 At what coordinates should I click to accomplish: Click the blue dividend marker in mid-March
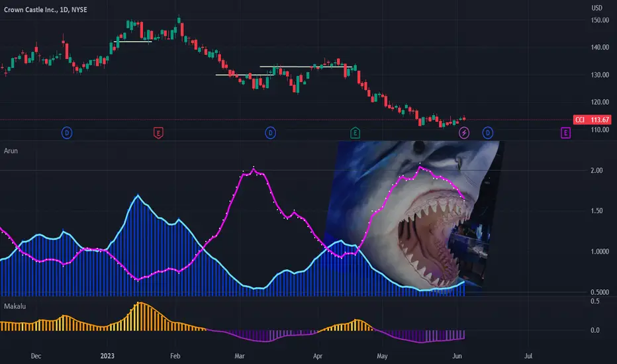click(270, 133)
